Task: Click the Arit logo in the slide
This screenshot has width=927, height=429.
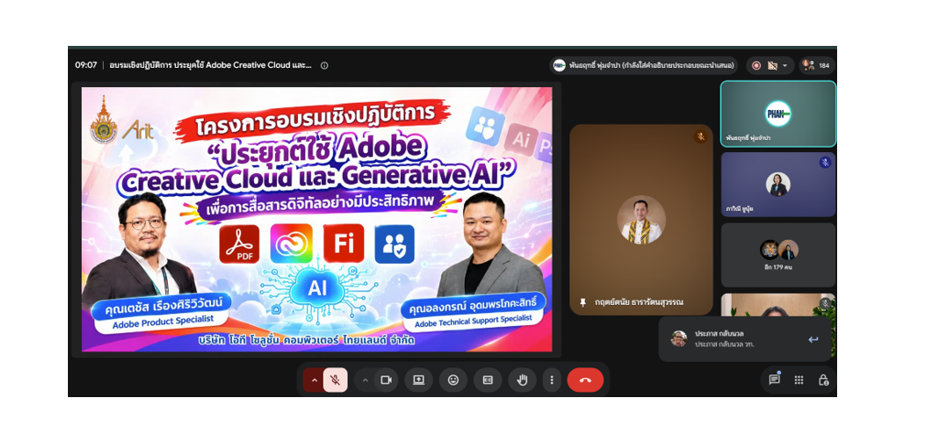Action: coord(138,129)
